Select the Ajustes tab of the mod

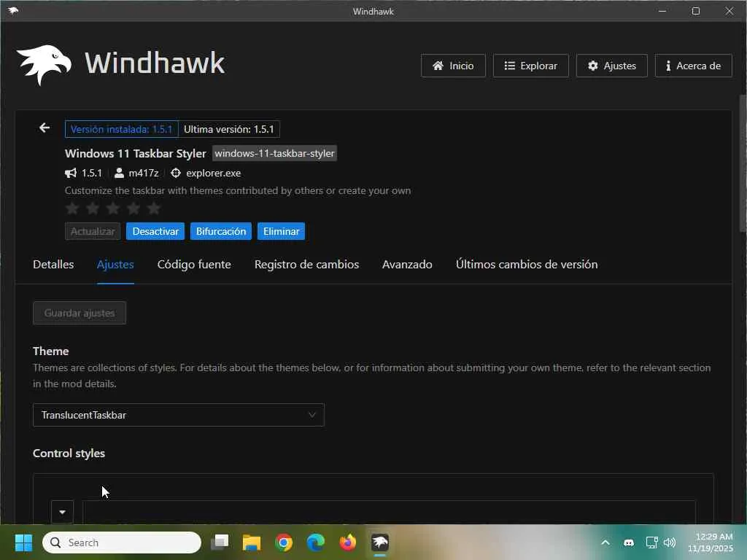point(115,264)
